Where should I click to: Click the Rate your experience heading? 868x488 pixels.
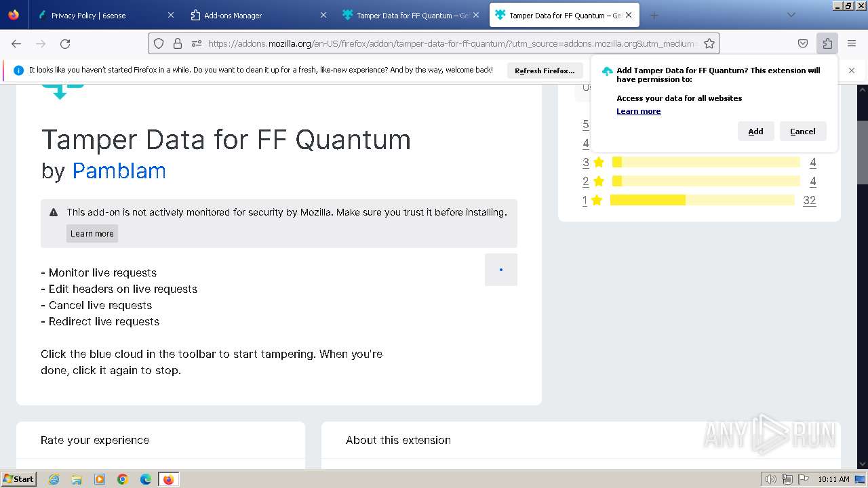[95, 440]
